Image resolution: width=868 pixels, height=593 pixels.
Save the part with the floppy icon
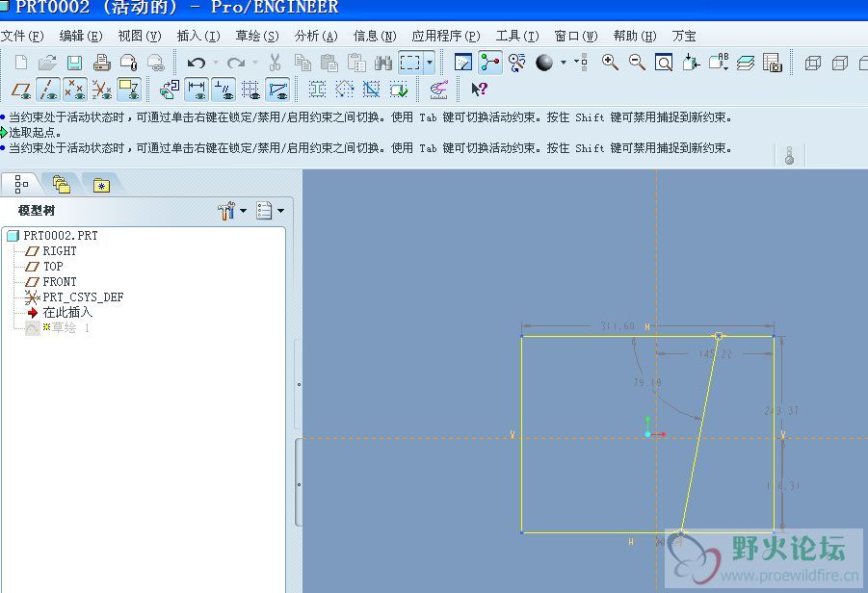coord(75,62)
